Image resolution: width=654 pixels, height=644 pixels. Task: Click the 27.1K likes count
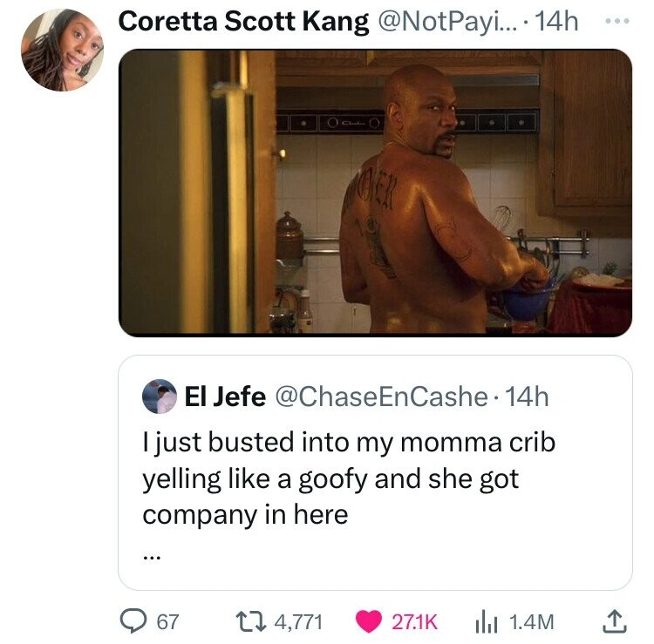[x=413, y=621]
